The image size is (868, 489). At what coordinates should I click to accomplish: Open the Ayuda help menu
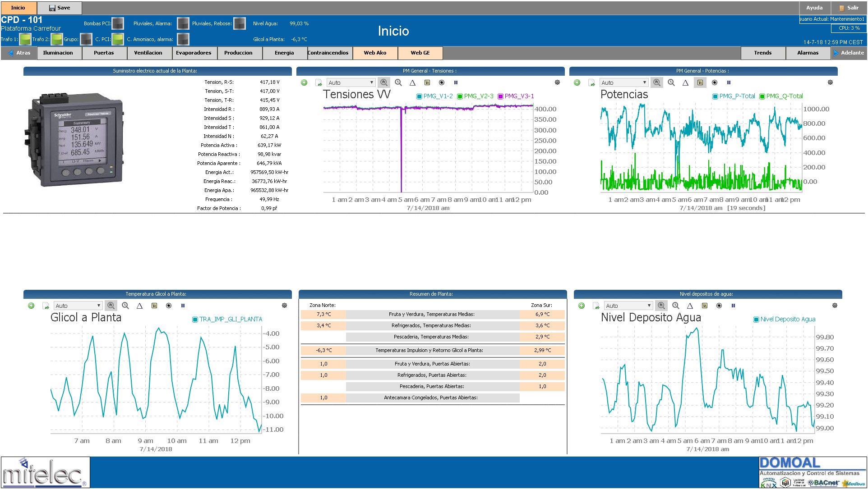(815, 8)
